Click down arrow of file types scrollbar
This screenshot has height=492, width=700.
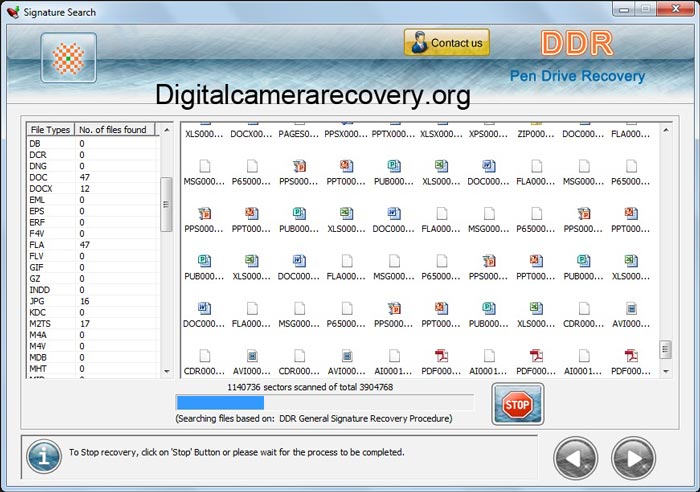166,371
